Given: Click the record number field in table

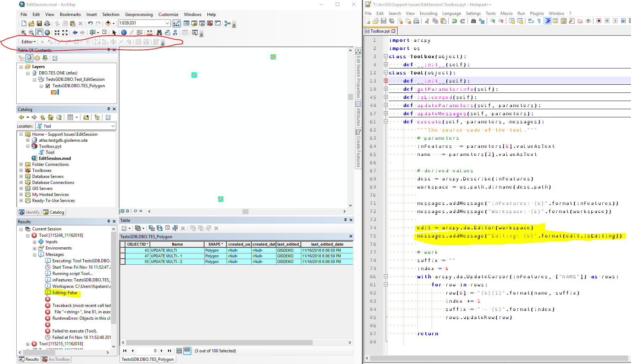Looking at the screenshot, I should pyautogui.click(x=147, y=351).
